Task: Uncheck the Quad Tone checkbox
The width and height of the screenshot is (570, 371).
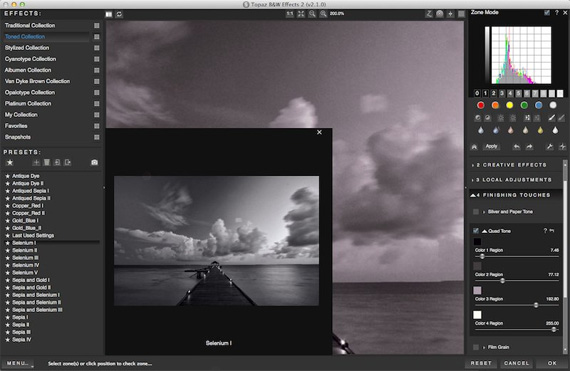Action: click(476, 231)
